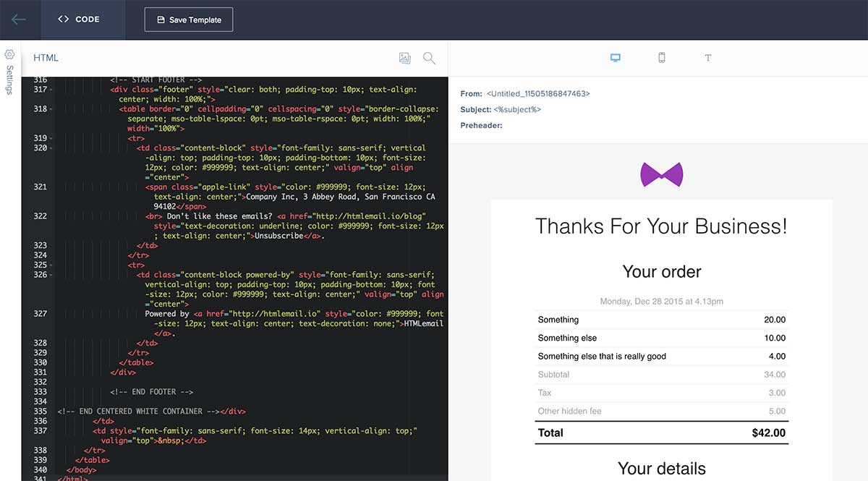This screenshot has width=868, height=481.
Task: Click the 10.00 price value
Action: tap(775, 338)
